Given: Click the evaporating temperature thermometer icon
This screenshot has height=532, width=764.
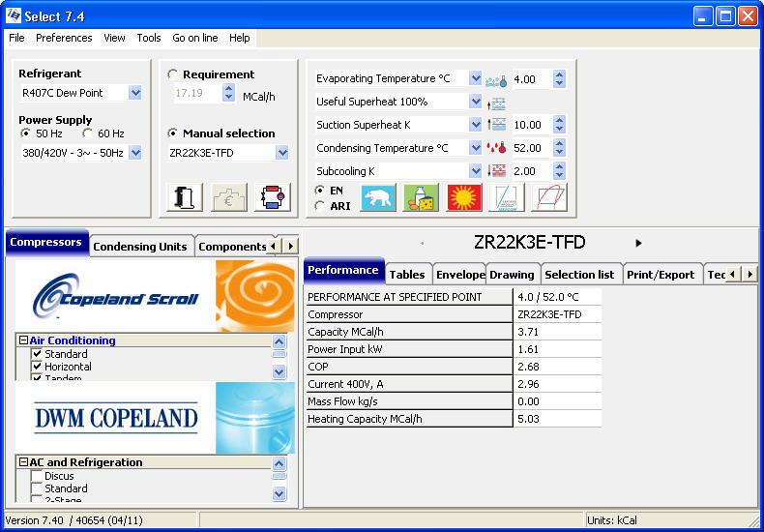Looking at the screenshot, I should (496, 80).
